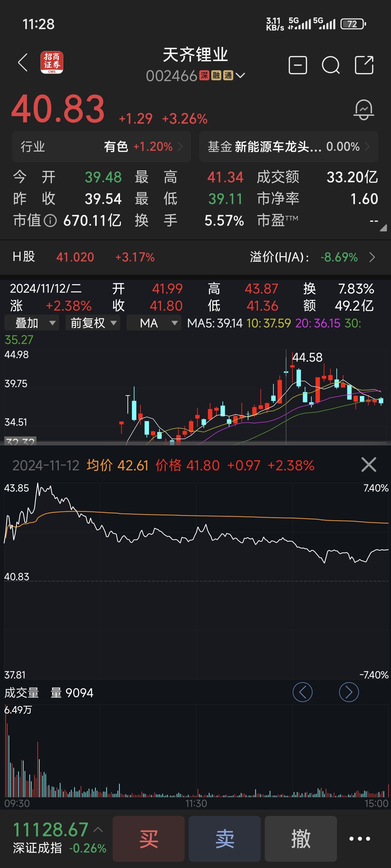
Task: Tap the previous day arrow circle
Action: pos(302,692)
